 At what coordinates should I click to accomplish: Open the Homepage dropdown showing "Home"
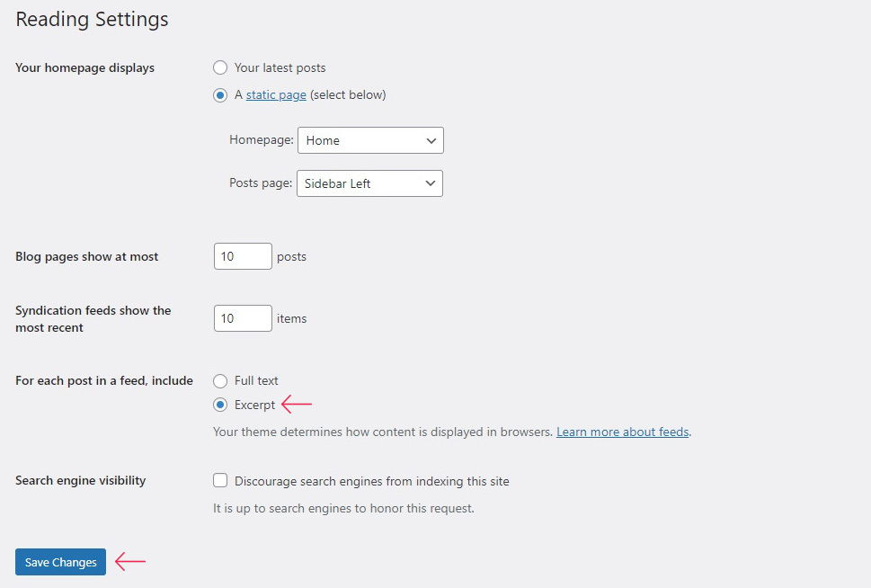[370, 140]
